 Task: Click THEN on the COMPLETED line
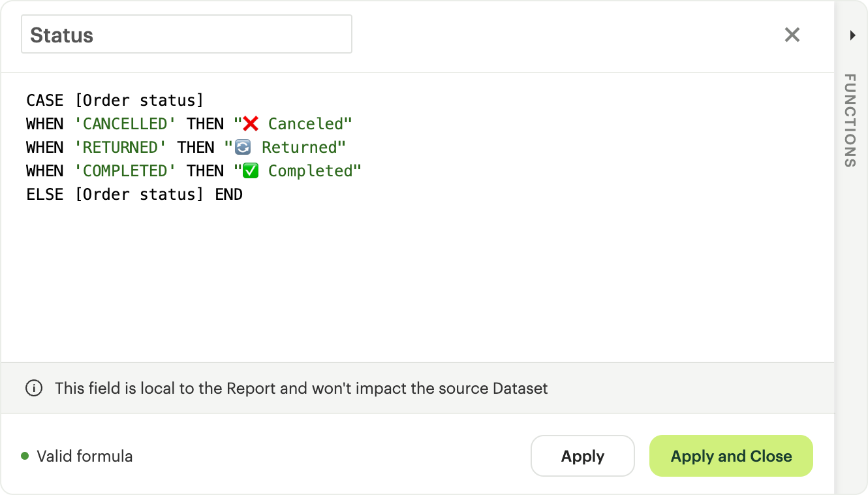tap(206, 171)
